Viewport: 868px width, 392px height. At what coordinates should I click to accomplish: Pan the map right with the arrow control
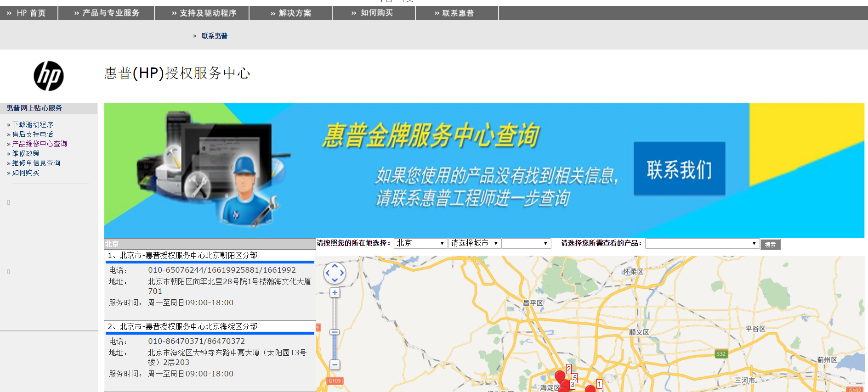click(342, 273)
